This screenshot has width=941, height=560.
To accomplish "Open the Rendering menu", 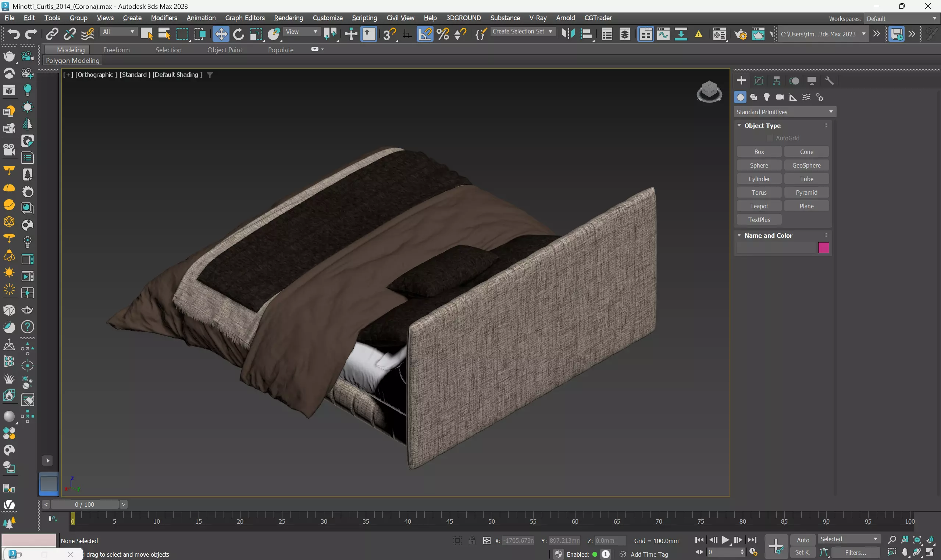I will [x=289, y=18].
